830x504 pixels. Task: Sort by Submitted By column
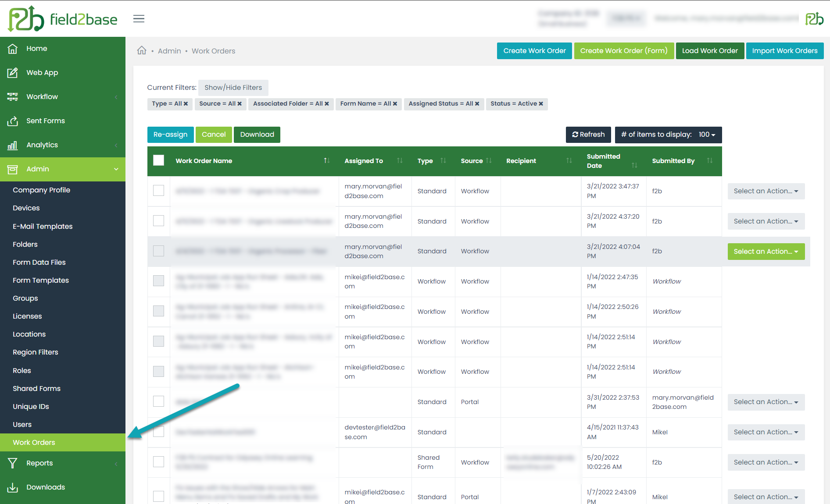click(710, 161)
